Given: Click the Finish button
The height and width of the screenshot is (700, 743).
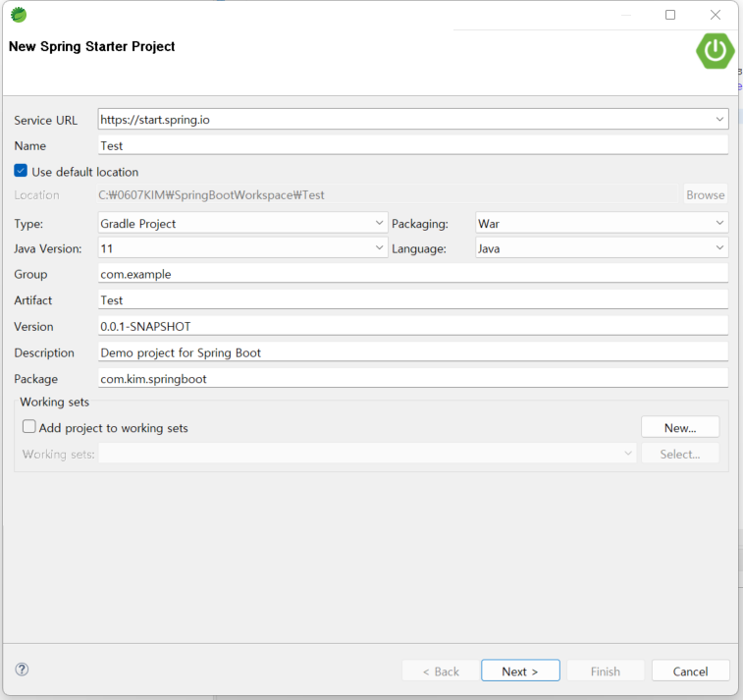Looking at the screenshot, I should pos(606,671).
